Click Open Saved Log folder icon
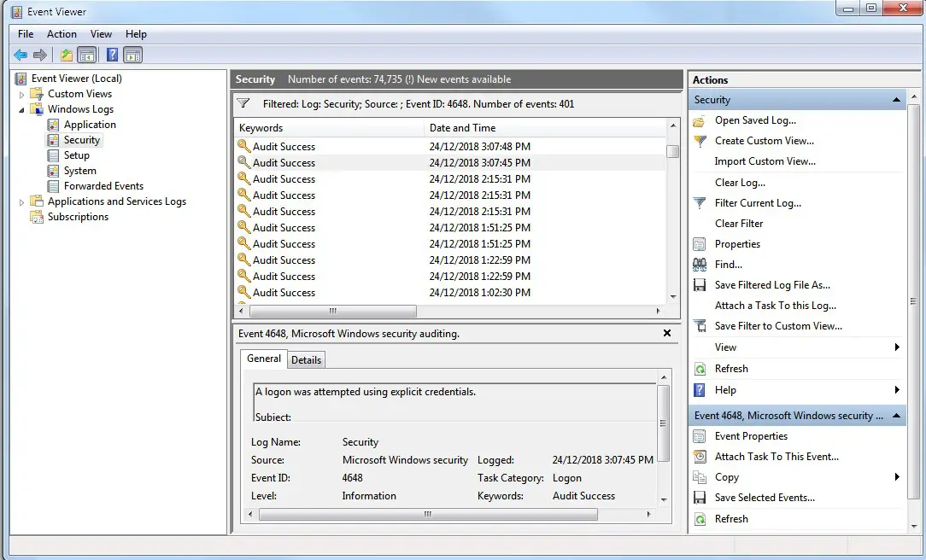This screenshot has height=560, width=926. pyautogui.click(x=700, y=120)
